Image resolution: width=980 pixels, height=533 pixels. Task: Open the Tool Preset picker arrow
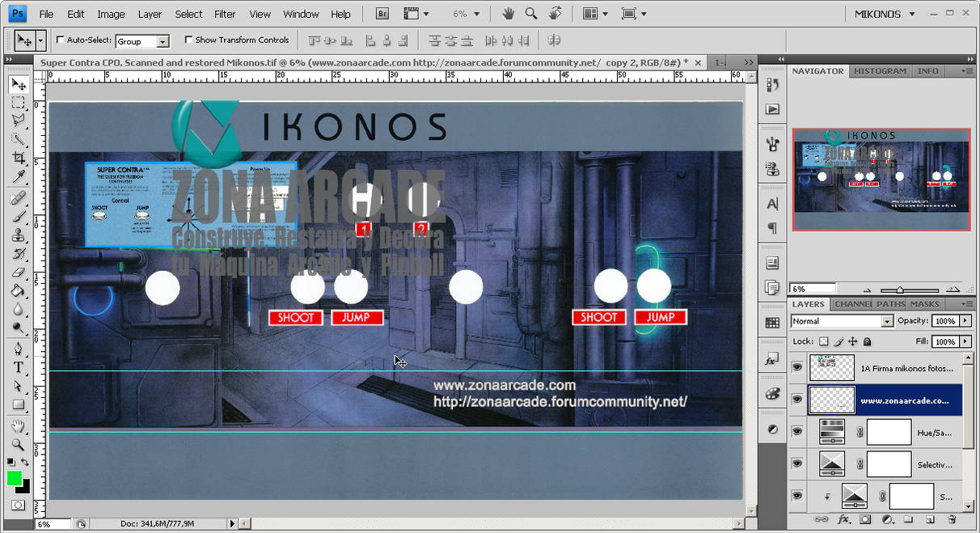40,40
